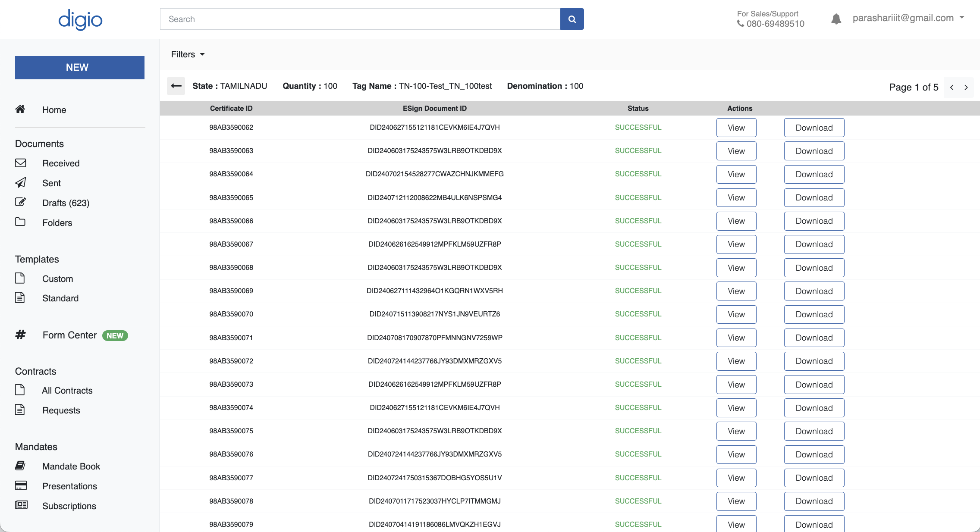The width and height of the screenshot is (980, 532).
Task: Click the Form Center hash icon
Action: pyautogui.click(x=20, y=335)
